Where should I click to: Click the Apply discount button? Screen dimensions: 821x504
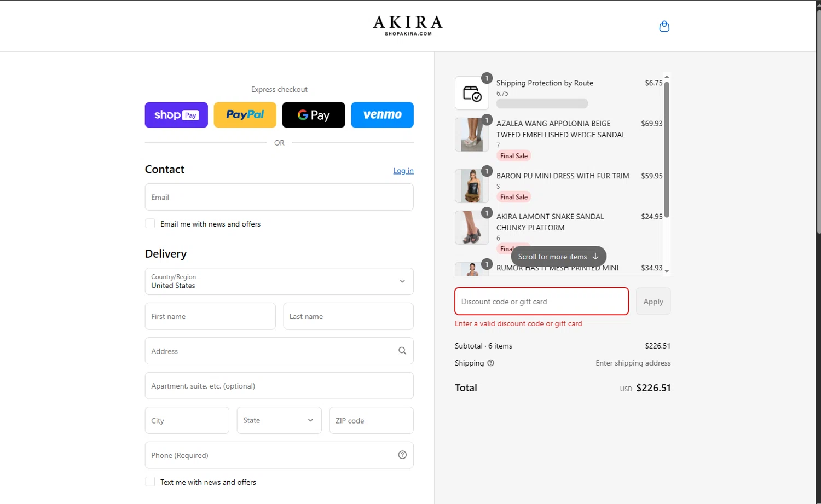click(653, 302)
